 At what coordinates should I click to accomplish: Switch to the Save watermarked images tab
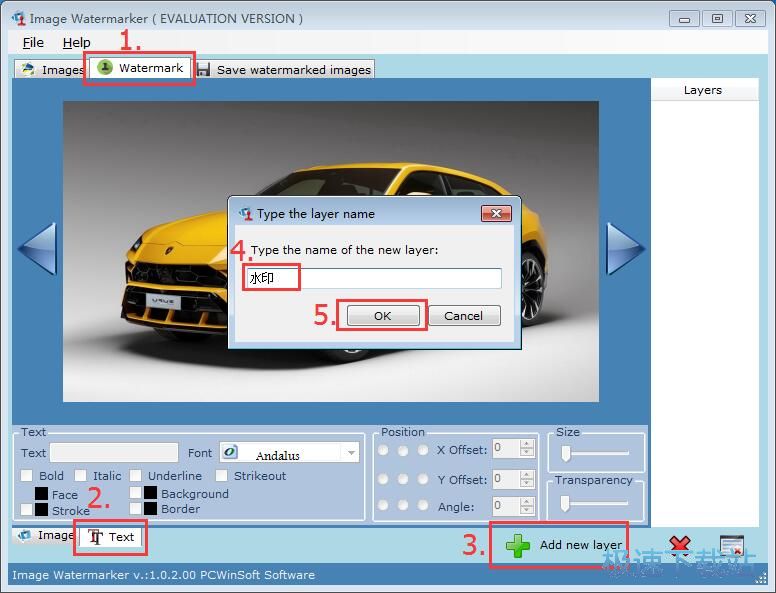[284, 69]
